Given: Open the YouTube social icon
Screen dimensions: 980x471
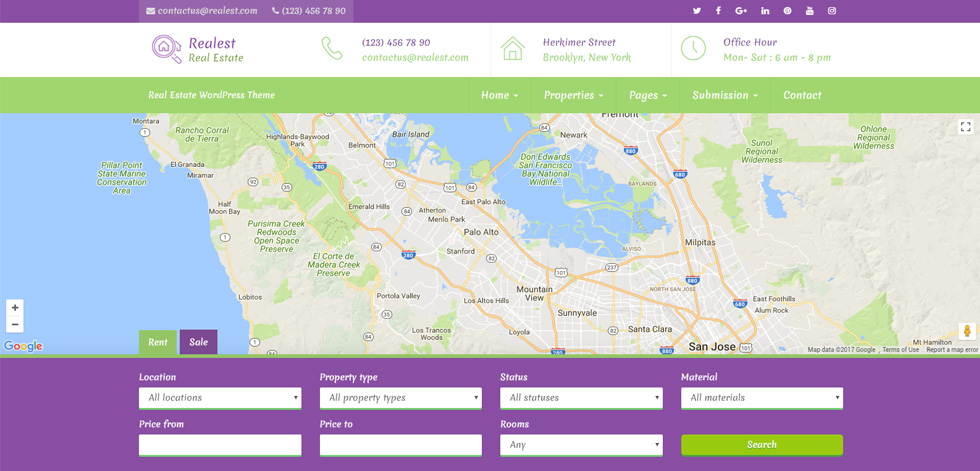Looking at the screenshot, I should (810, 11).
